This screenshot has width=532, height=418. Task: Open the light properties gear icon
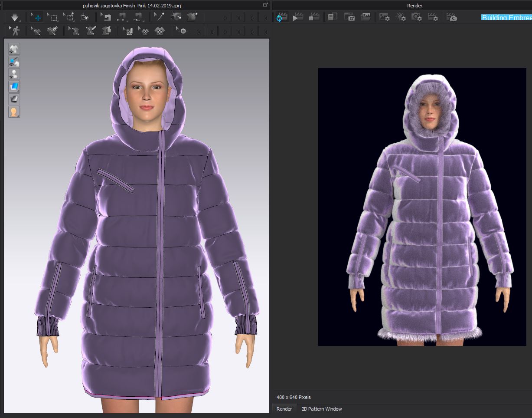401,17
